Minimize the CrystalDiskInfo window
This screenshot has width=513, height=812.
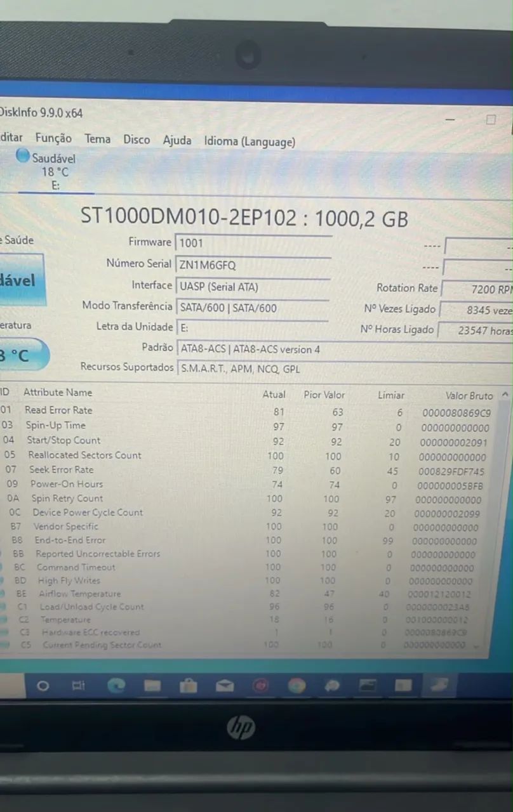(450, 119)
